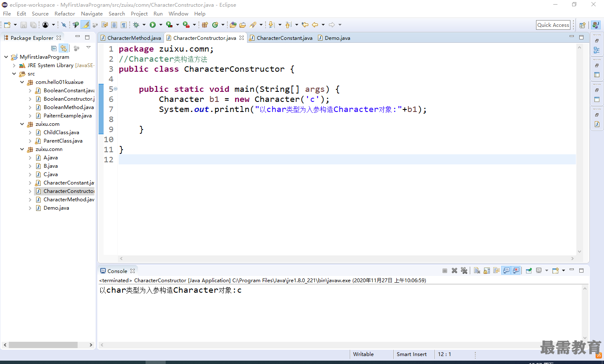
Task: Click the Terminate stop icon in Console
Action: [445, 271]
